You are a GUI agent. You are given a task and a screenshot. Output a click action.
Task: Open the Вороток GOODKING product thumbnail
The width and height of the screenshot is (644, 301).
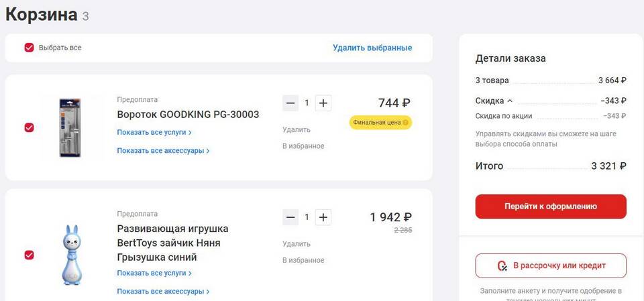[x=69, y=127]
